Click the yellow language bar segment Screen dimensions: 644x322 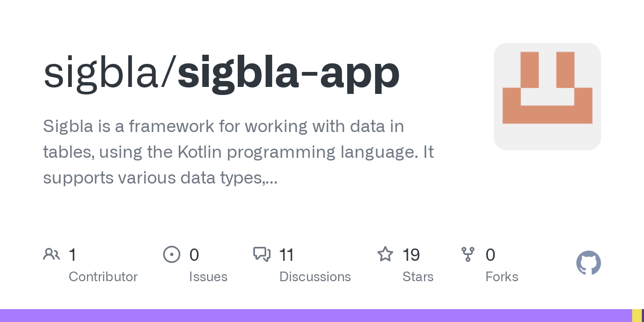[637, 316]
